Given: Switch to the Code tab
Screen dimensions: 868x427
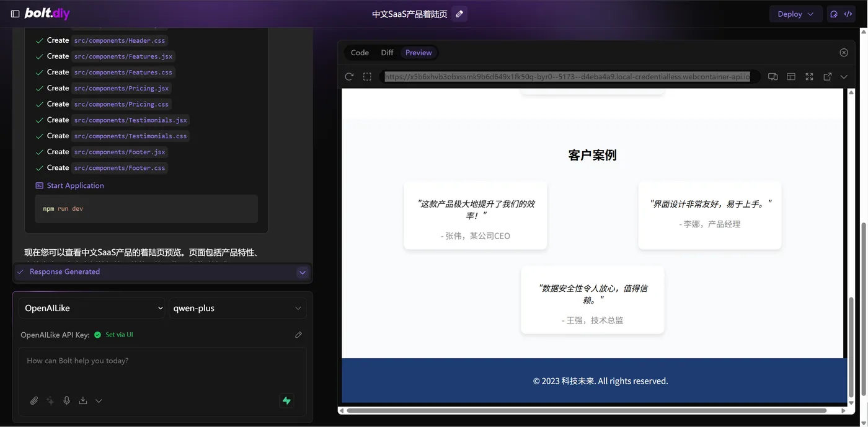Looking at the screenshot, I should click(x=360, y=53).
